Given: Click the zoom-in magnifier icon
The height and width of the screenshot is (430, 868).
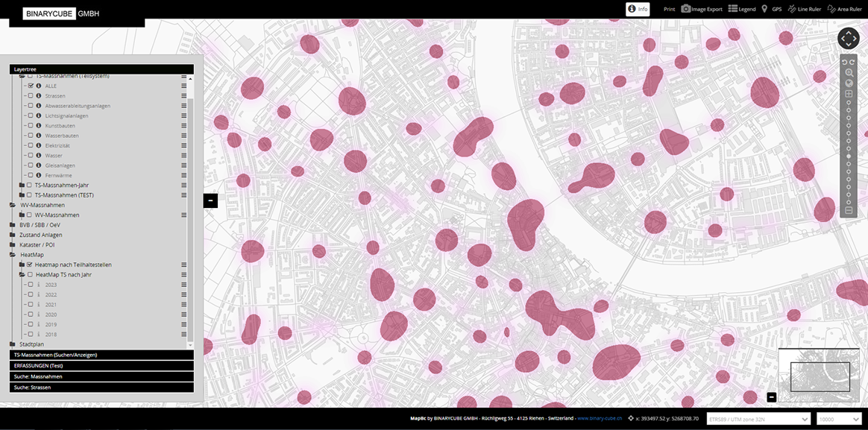Looking at the screenshot, I should pyautogui.click(x=849, y=72).
